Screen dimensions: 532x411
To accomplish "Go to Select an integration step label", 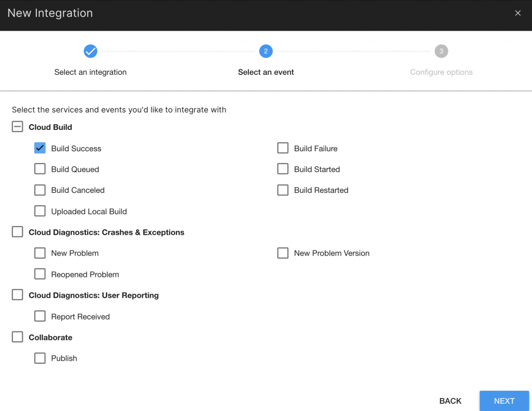I will coord(90,72).
